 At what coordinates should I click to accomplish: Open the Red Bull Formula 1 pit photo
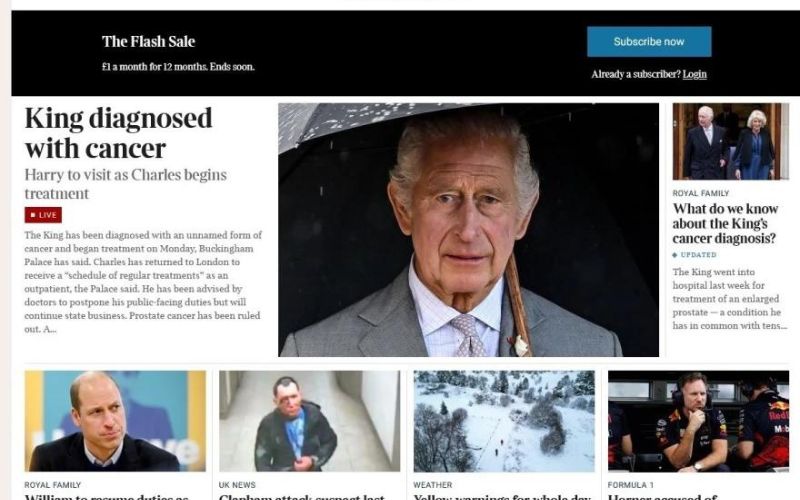pyautogui.click(x=698, y=421)
